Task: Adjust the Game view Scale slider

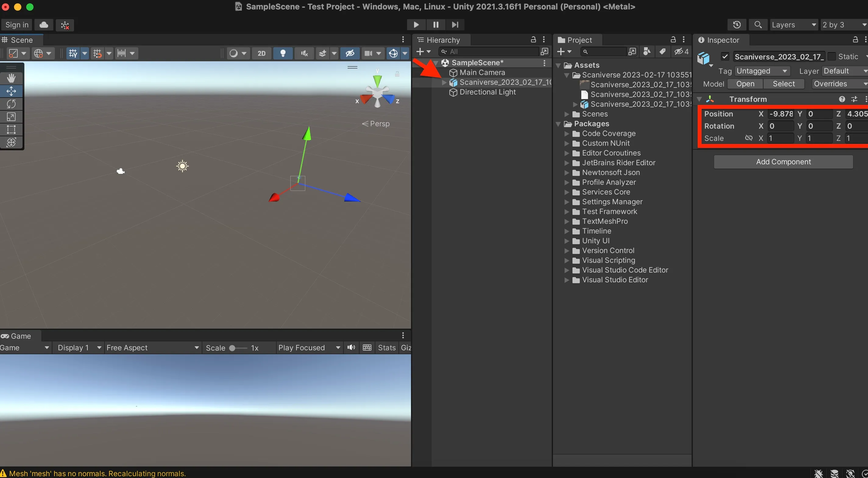Action: (x=232, y=348)
